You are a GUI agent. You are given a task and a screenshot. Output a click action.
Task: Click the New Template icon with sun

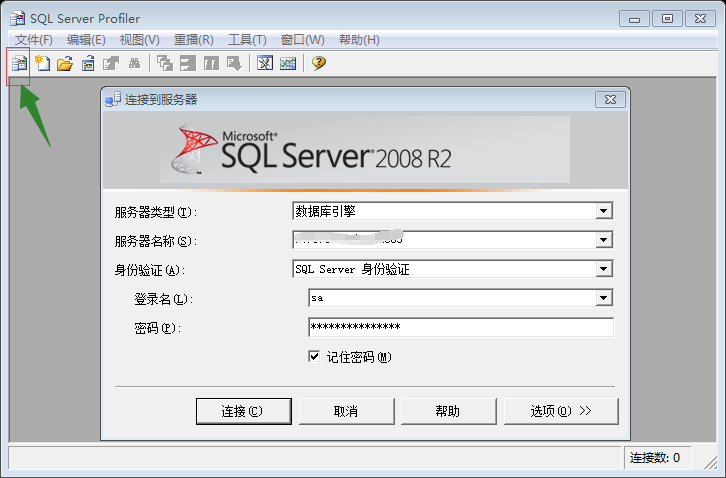[x=43, y=63]
